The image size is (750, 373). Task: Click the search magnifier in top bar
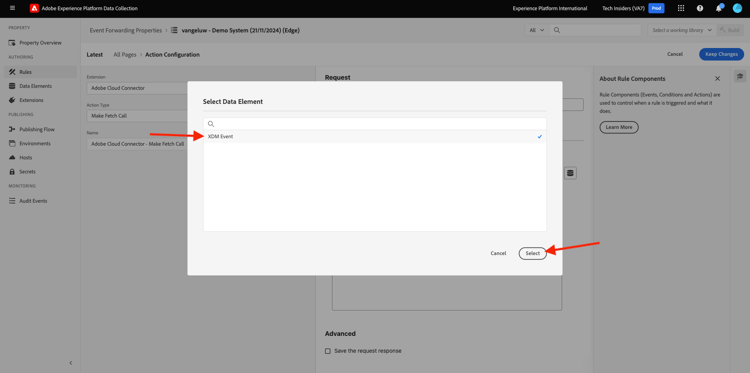pos(557,30)
